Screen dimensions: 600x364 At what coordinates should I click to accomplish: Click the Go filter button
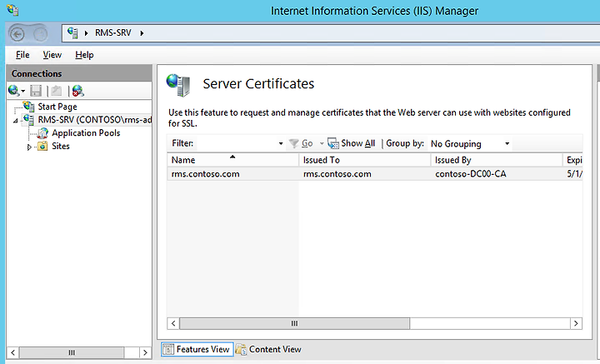coord(301,143)
